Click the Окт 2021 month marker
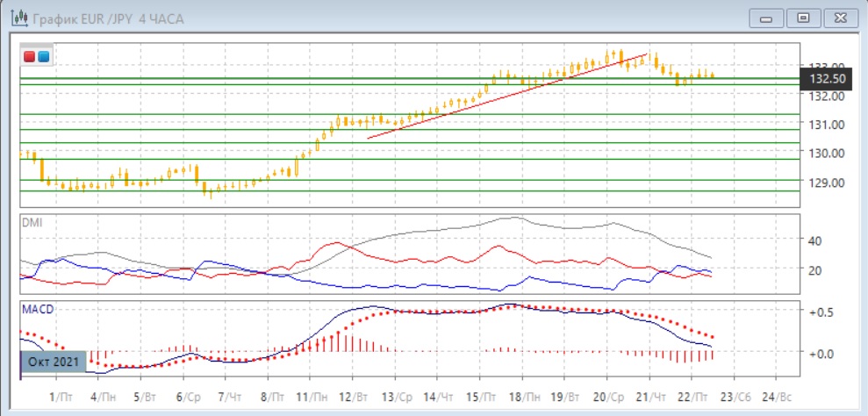This screenshot has height=416, width=868. (x=53, y=362)
